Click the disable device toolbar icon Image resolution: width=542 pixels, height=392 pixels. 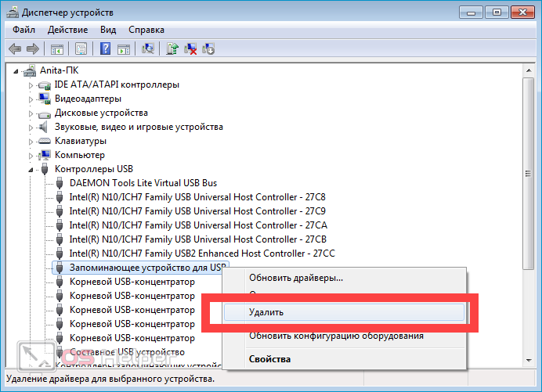point(208,49)
